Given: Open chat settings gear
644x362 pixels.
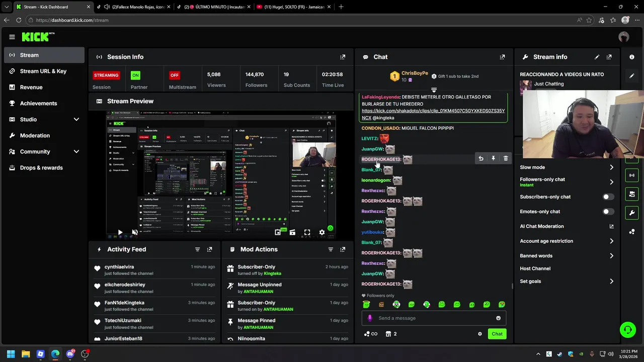Looking at the screenshot, I should [x=480, y=334].
